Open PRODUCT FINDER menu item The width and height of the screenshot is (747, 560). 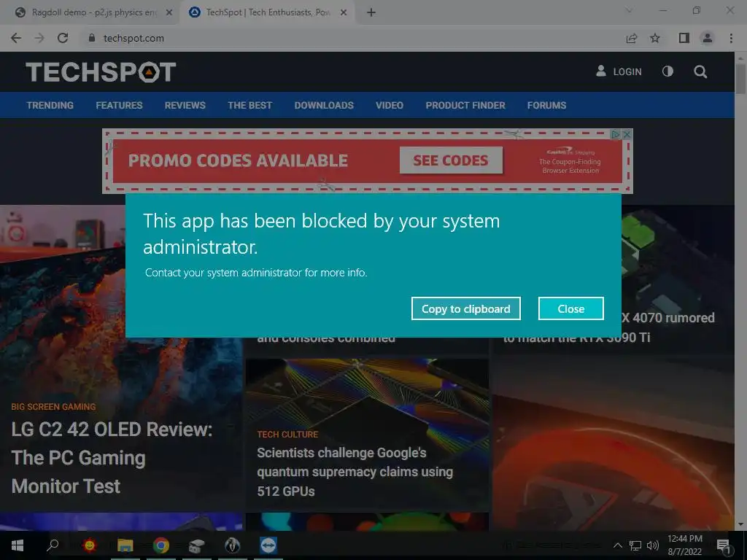465,105
